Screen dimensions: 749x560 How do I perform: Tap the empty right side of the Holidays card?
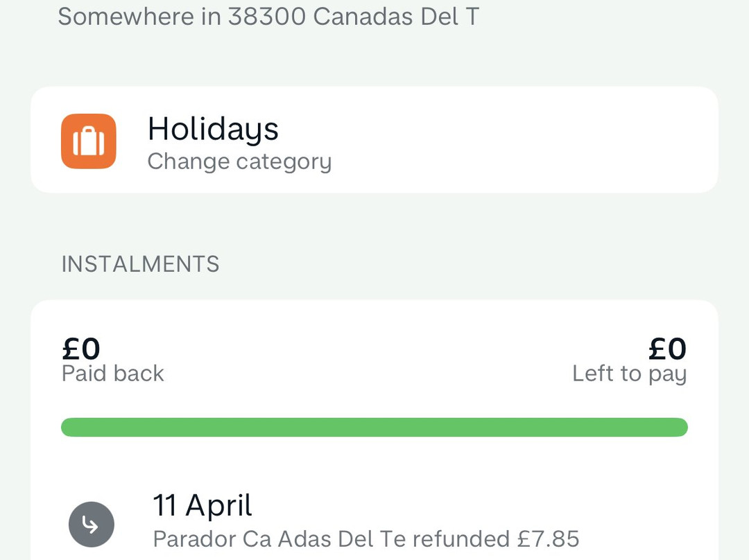pyautogui.click(x=555, y=140)
